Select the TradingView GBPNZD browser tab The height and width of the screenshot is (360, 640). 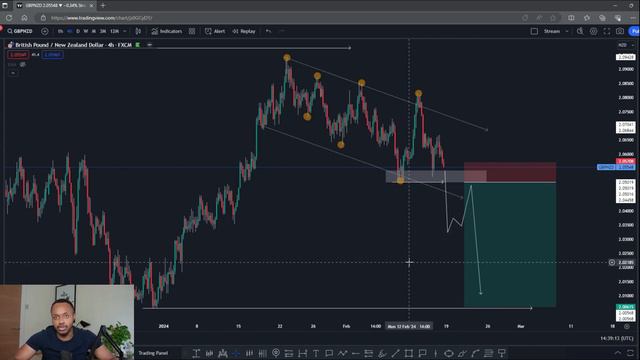[55, 6]
